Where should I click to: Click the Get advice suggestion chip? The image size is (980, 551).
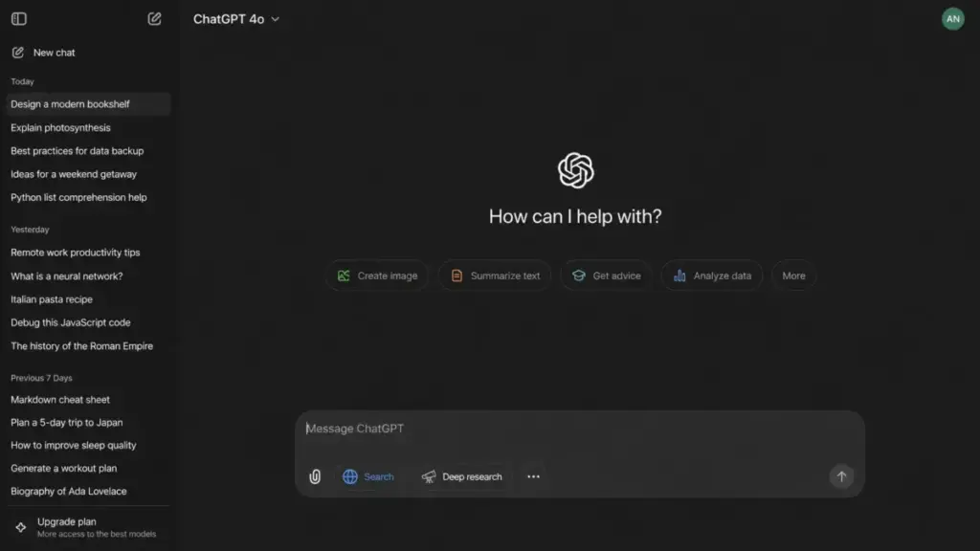click(x=606, y=275)
